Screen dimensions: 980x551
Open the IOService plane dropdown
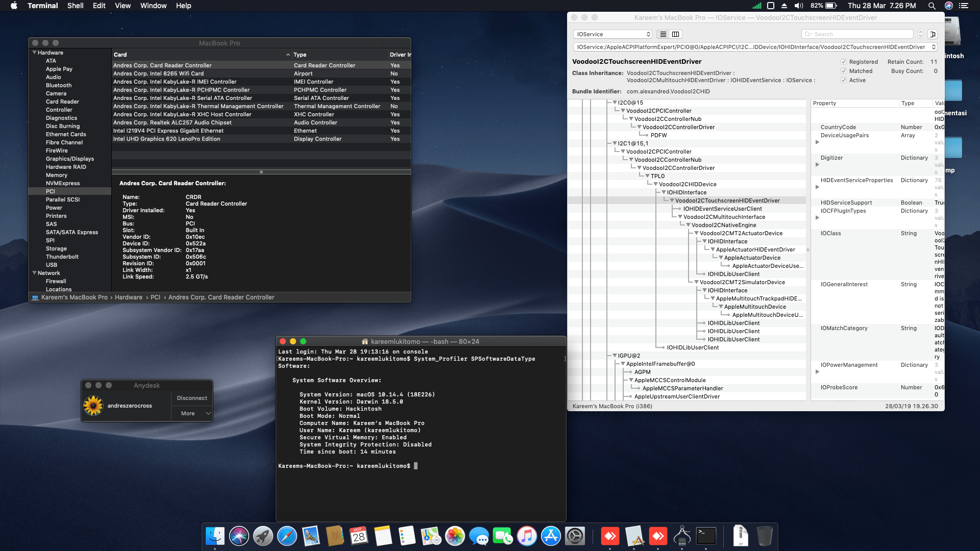(x=612, y=34)
